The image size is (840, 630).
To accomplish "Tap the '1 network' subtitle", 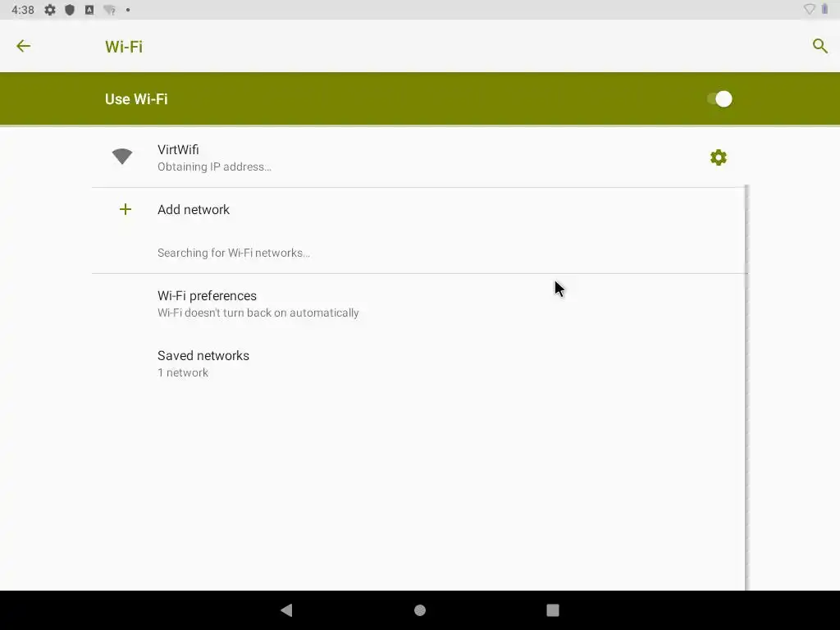I will click(x=183, y=373).
